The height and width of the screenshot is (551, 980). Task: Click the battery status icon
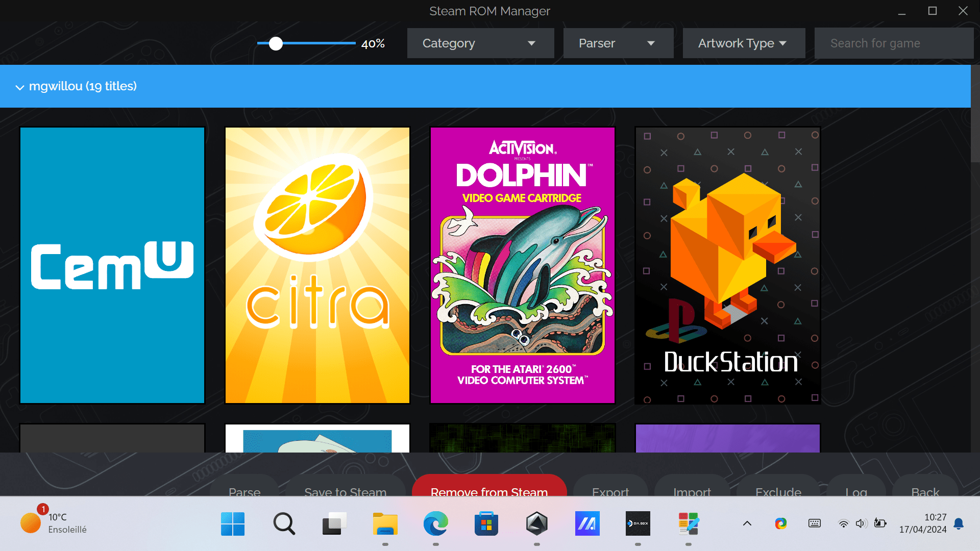pos(880,523)
